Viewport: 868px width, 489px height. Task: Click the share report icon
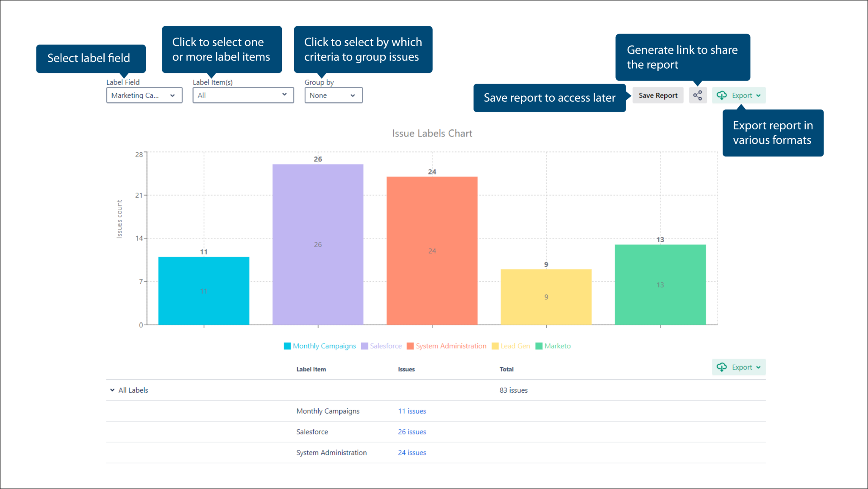pyautogui.click(x=698, y=95)
